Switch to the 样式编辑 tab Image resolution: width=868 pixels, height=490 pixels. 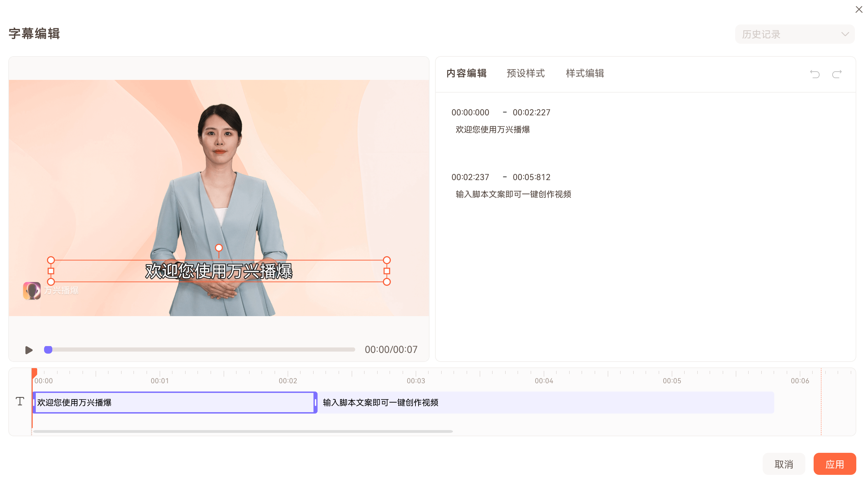click(584, 73)
